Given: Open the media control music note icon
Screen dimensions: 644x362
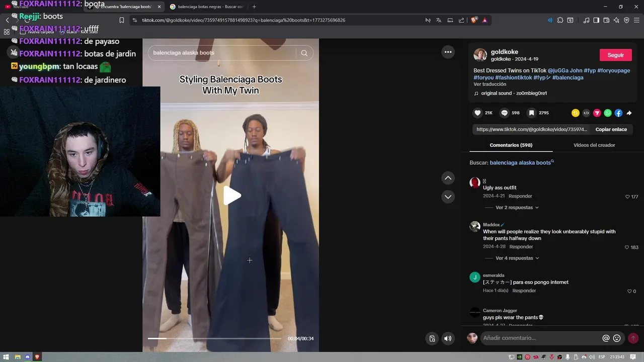Looking at the screenshot, I should click(x=586, y=20).
